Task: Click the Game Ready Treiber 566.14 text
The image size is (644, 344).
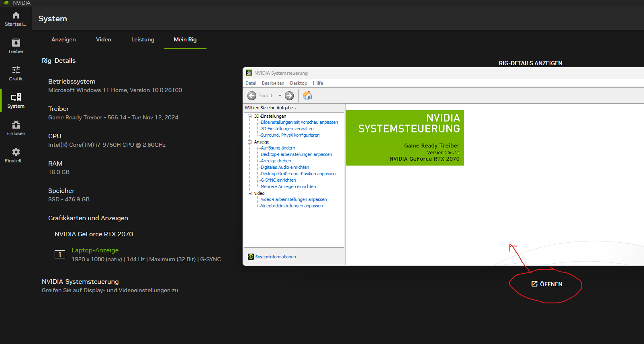Action: 113,117
